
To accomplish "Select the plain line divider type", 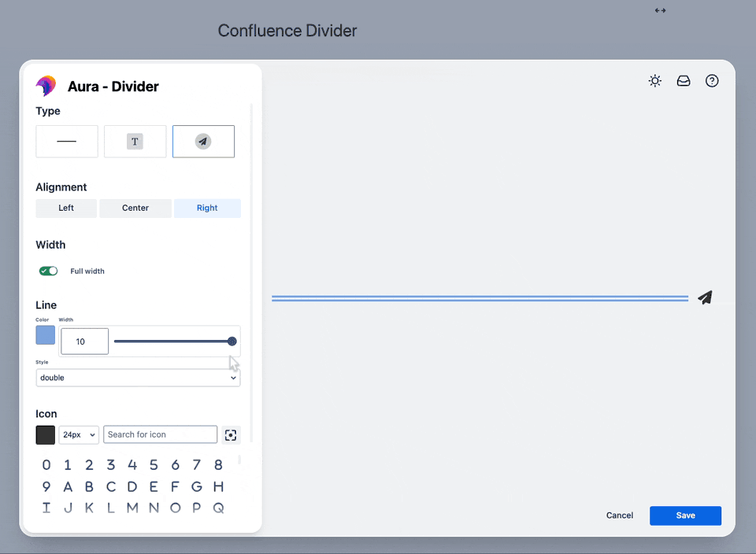I will 66,141.
